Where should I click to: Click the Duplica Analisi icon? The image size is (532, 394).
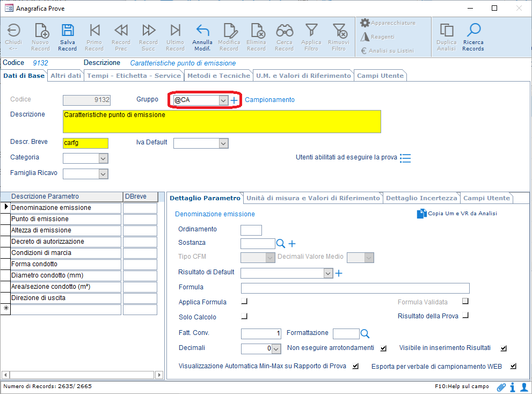point(447,37)
